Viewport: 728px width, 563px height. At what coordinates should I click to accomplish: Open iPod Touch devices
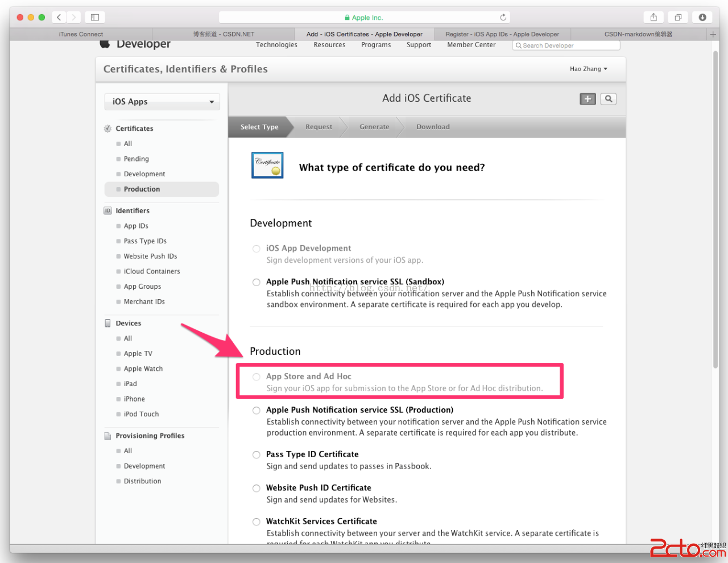click(x=141, y=415)
